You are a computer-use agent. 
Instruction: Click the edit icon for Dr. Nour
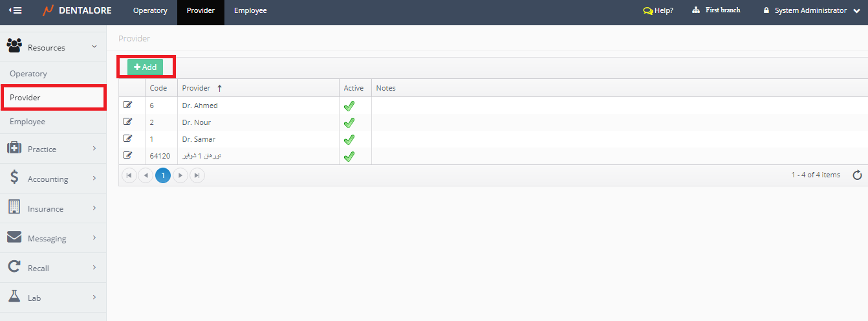point(127,122)
